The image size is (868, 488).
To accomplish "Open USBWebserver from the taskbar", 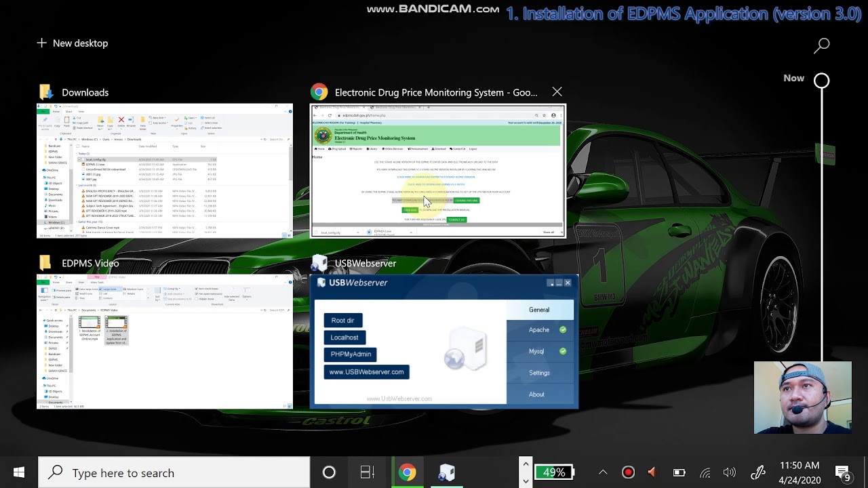I will (446, 472).
